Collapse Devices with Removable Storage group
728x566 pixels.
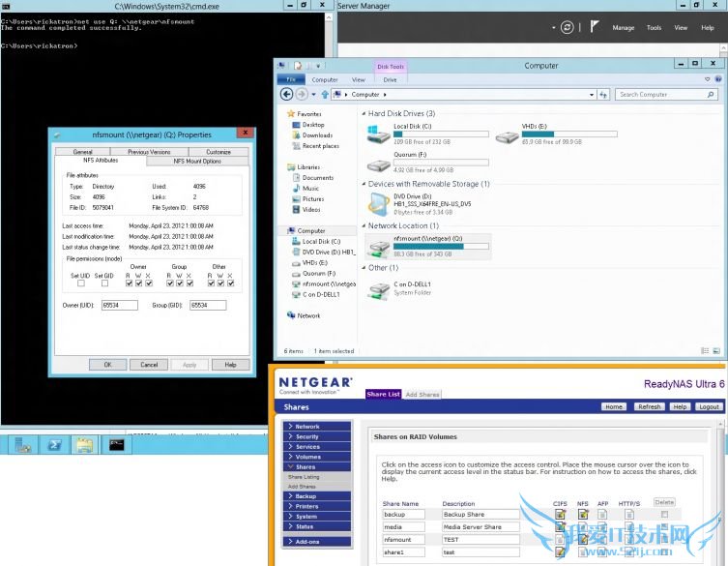[364, 184]
